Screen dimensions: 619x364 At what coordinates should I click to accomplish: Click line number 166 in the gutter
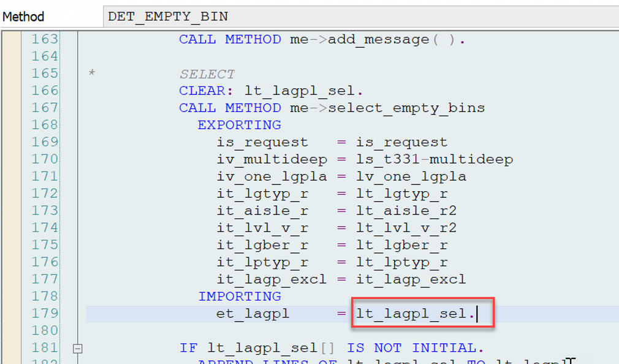click(45, 91)
